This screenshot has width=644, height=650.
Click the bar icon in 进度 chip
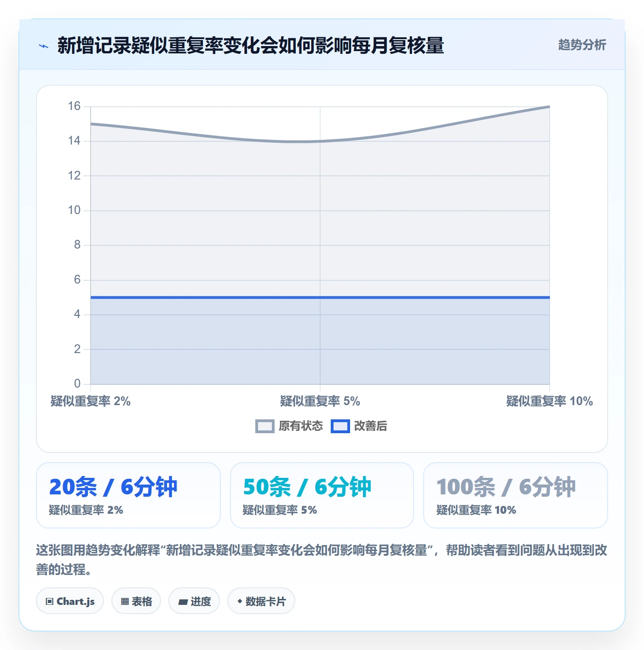tap(183, 602)
